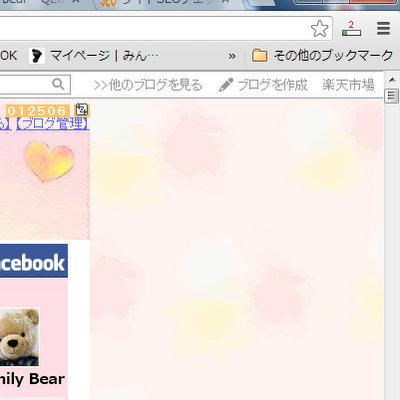
Task: Click the Bear page name text
Action: click(32, 379)
